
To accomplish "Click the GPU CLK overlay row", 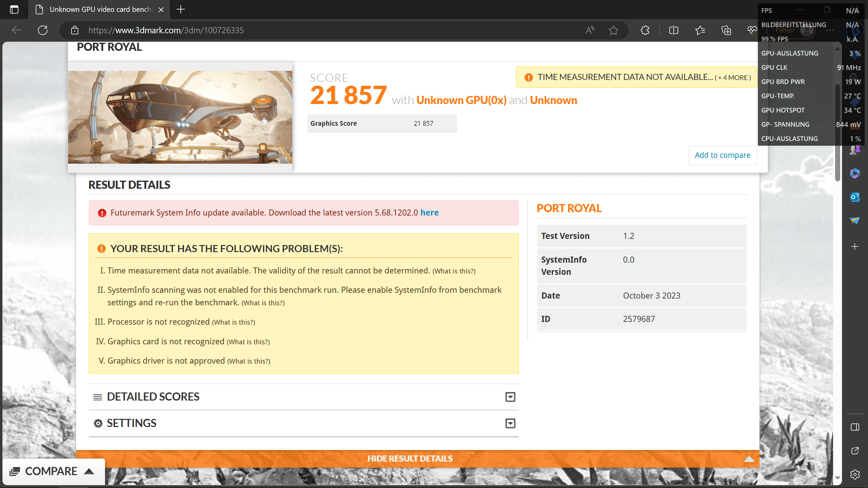I will pyautogui.click(x=811, y=67).
